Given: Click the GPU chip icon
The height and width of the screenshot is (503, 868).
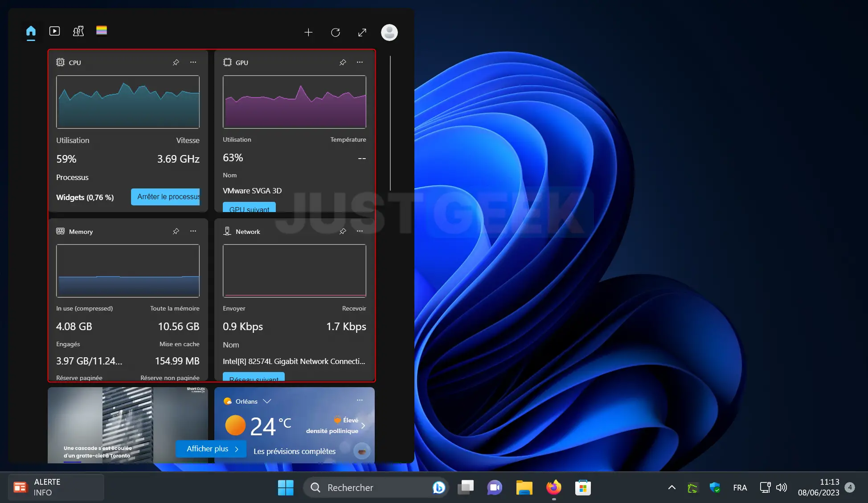Looking at the screenshot, I should (x=227, y=62).
